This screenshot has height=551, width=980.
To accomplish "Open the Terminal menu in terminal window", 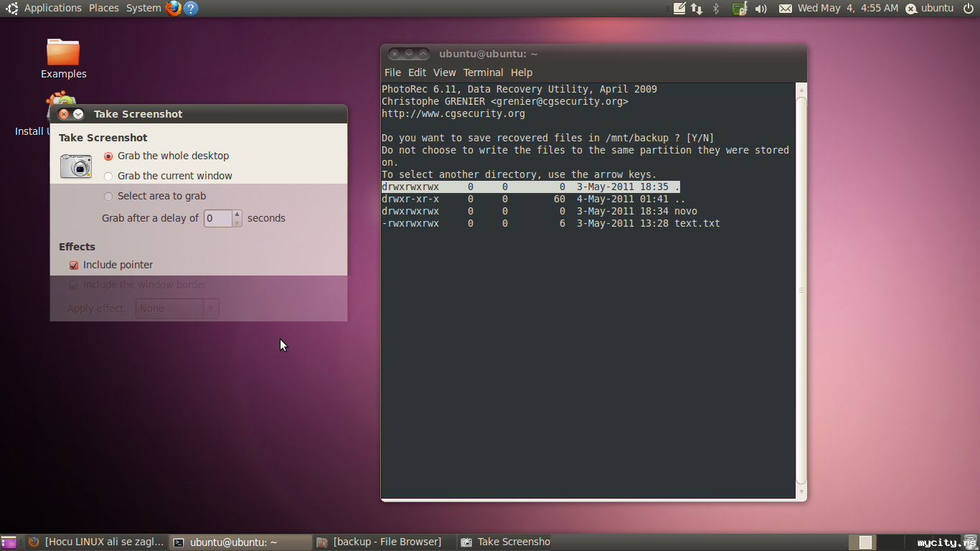I will tap(483, 72).
